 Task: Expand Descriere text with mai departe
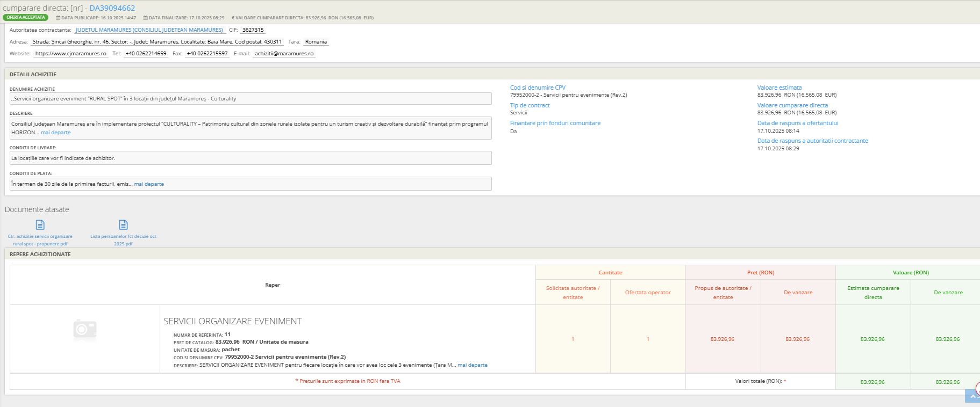tap(55, 133)
